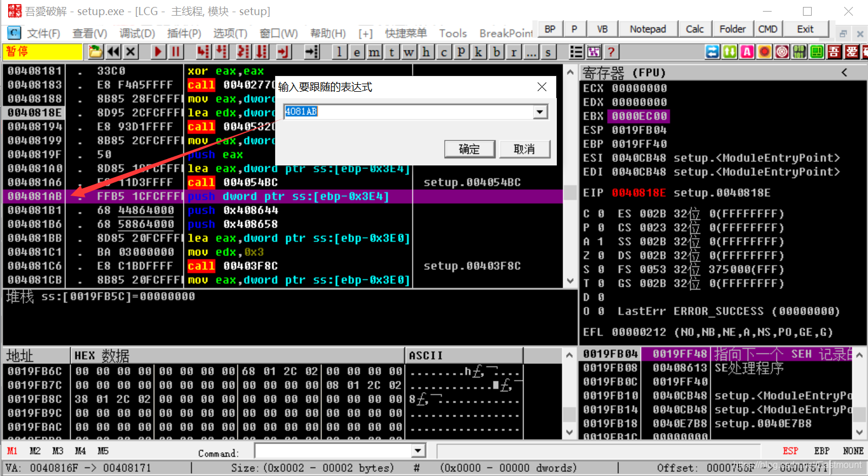The image size is (868, 476).
Task: Click the trace over toolbar icon
Action: click(x=262, y=52)
